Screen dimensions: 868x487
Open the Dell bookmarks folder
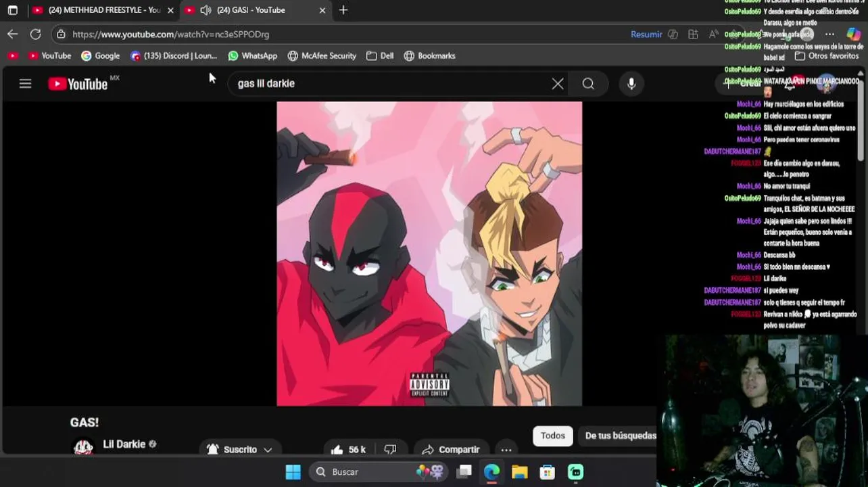tap(380, 56)
